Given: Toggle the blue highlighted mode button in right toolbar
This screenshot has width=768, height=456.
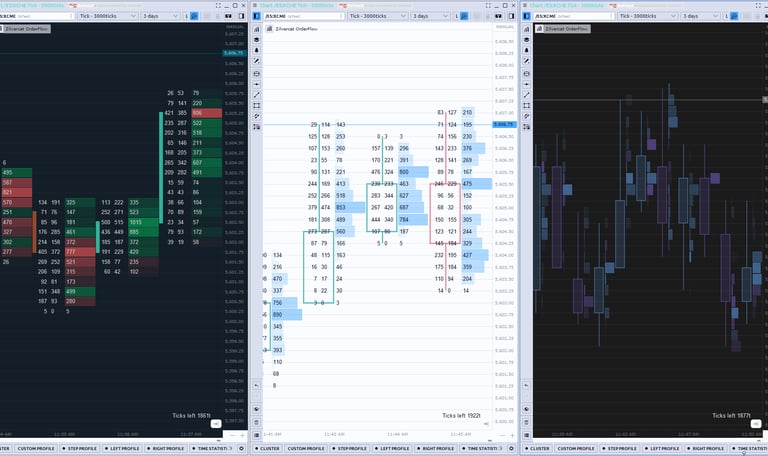Looking at the screenshot, I should tap(734, 16).
